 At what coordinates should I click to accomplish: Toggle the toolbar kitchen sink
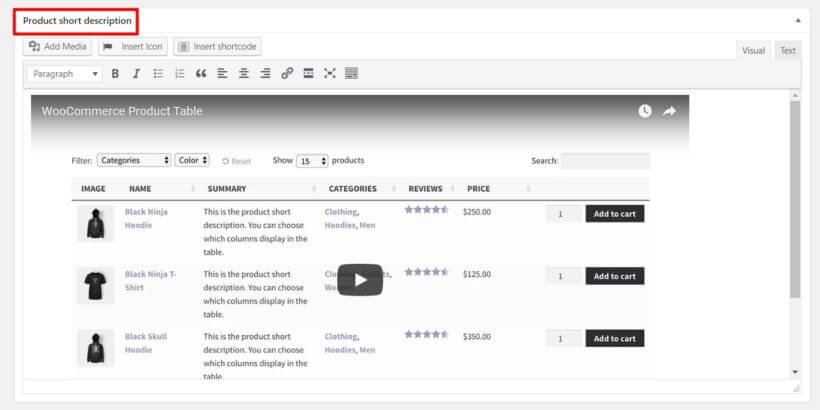coord(351,74)
